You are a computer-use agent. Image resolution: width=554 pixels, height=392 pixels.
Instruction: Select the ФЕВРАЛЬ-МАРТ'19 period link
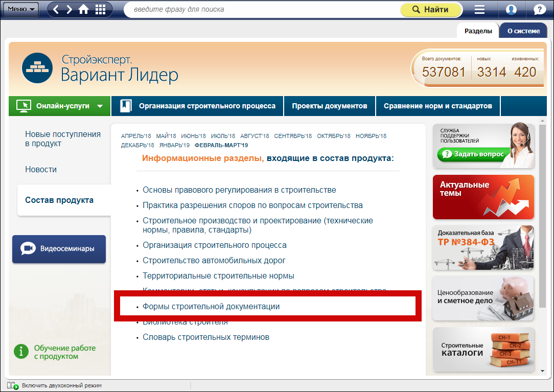click(221, 145)
